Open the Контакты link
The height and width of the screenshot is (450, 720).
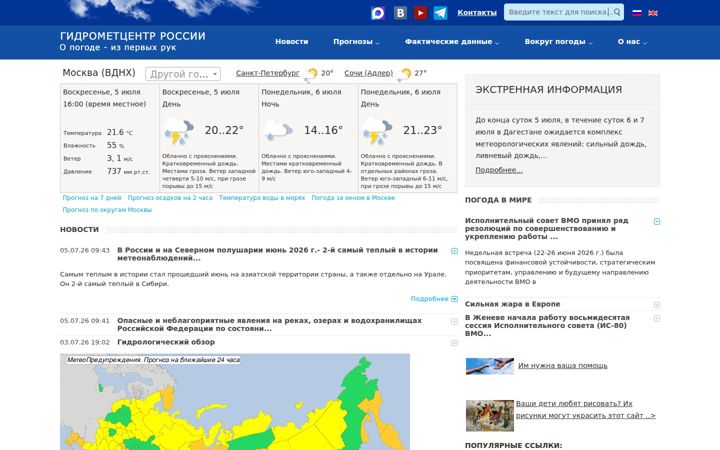tap(477, 13)
